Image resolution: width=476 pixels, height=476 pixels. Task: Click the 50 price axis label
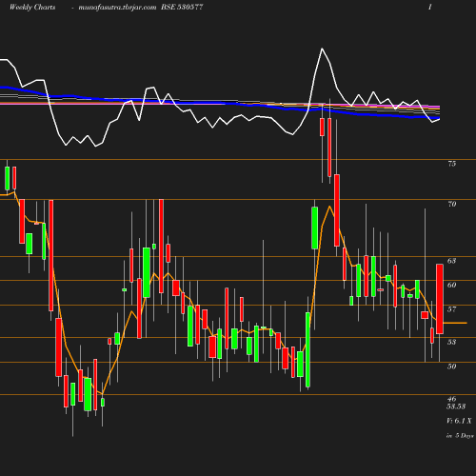pyautogui.click(x=451, y=367)
